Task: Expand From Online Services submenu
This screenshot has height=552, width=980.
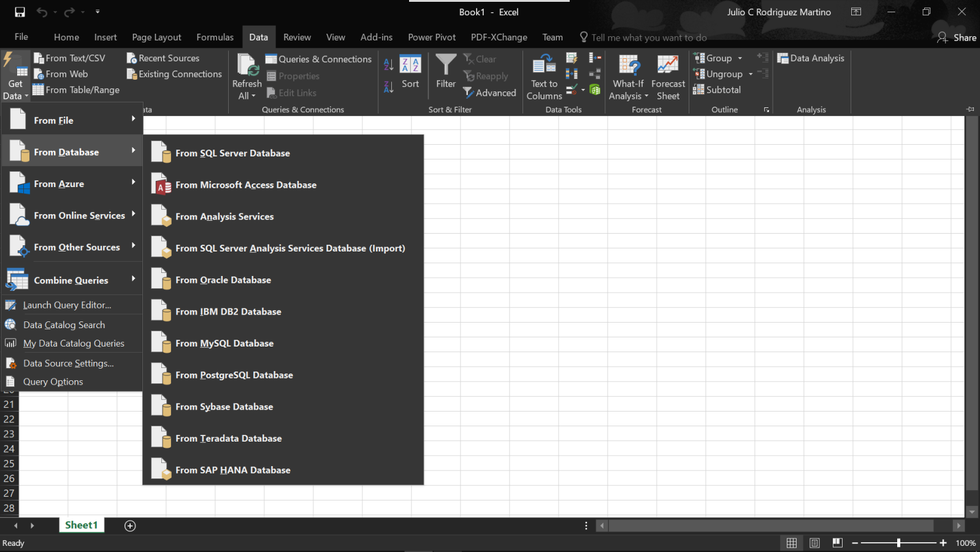Action: [72, 215]
